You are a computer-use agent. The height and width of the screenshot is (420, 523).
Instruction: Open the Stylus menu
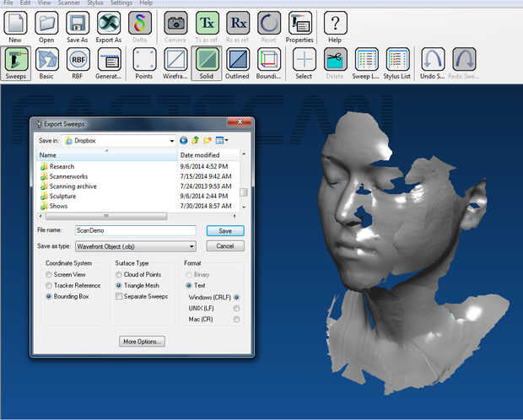[x=94, y=3]
